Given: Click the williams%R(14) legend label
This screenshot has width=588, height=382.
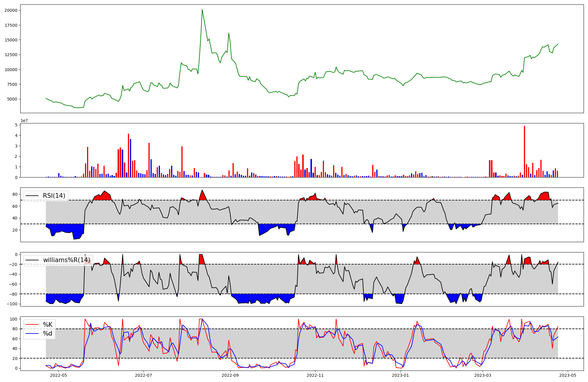Looking at the screenshot, I should 66,260.
